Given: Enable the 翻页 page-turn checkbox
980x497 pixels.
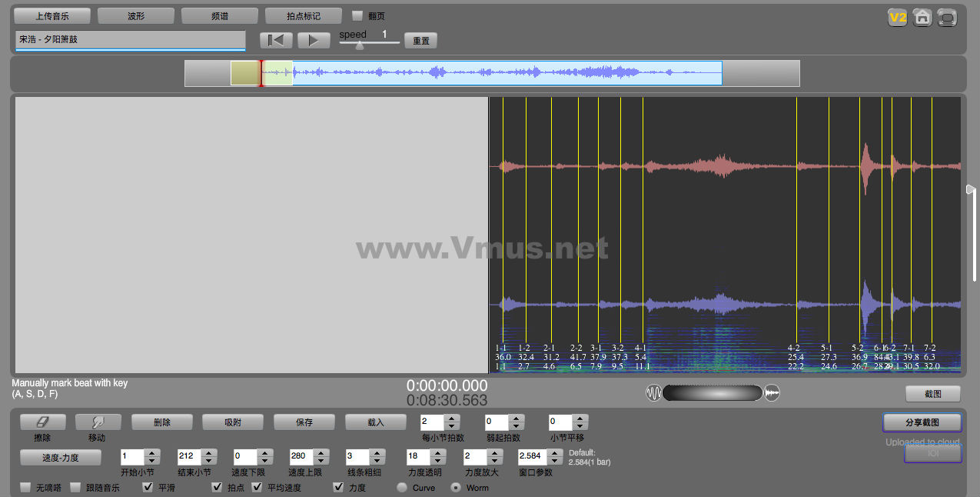Looking at the screenshot, I should click(x=357, y=16).
